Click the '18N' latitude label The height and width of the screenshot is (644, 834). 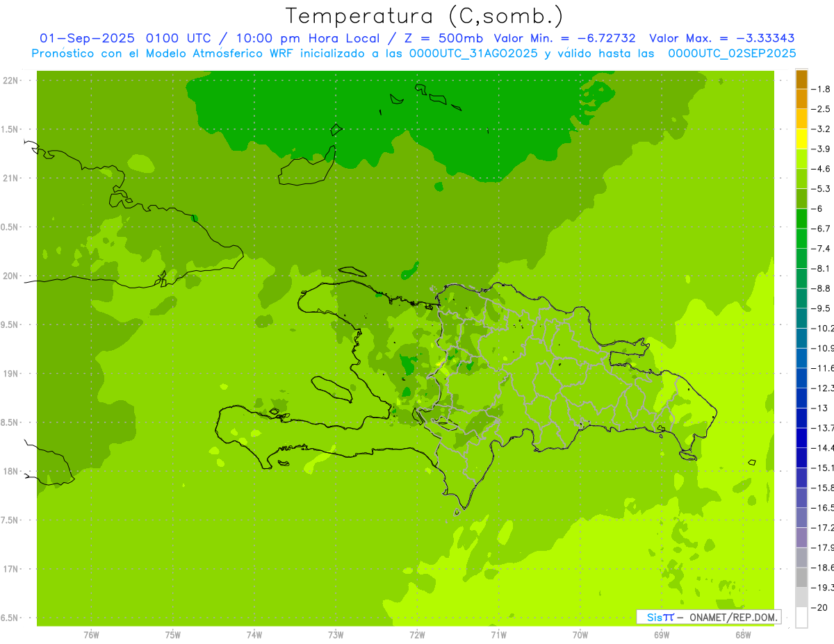tap(11, 471)
